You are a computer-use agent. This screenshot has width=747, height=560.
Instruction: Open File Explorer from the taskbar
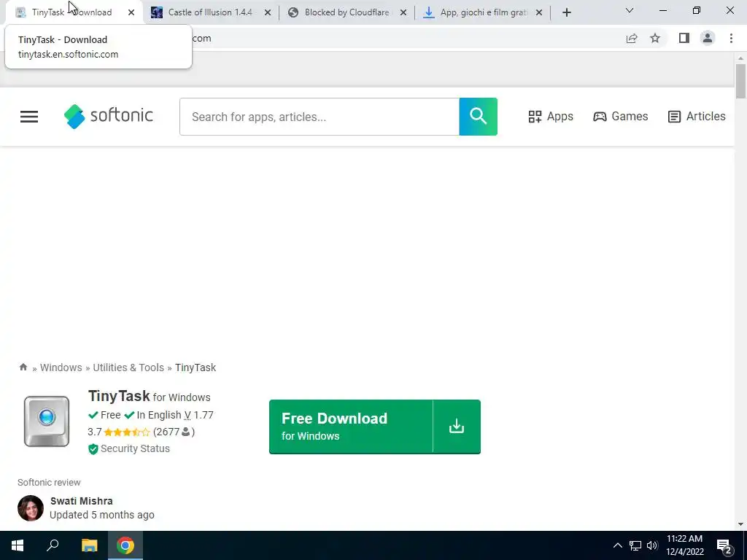[x=89, y=545]
